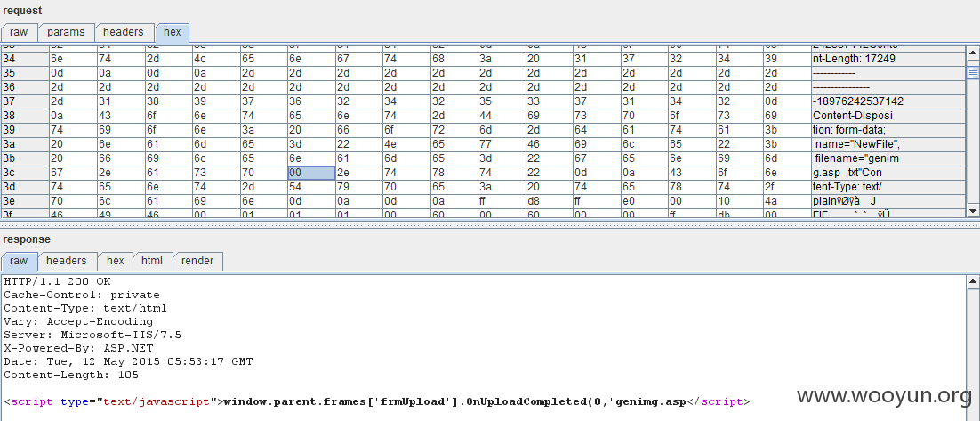Click the hex table scrollbar thumb

pyautogui.click(x=973, y=73)
